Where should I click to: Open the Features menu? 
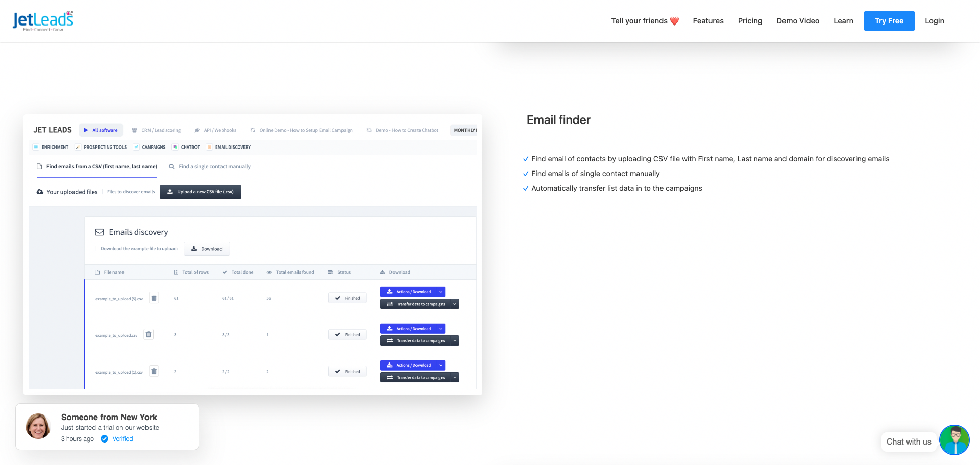pos(708,21)
